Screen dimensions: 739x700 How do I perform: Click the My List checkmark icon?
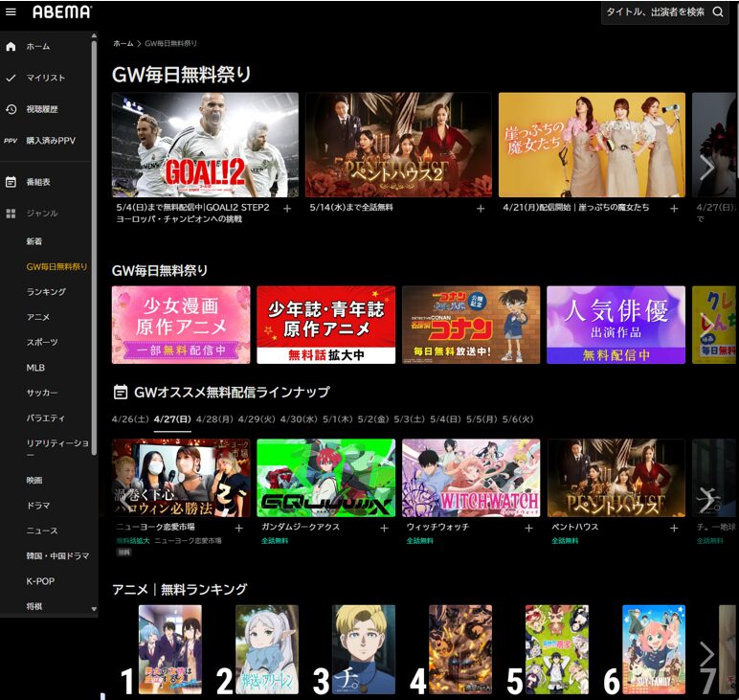[x=11, y=78]
